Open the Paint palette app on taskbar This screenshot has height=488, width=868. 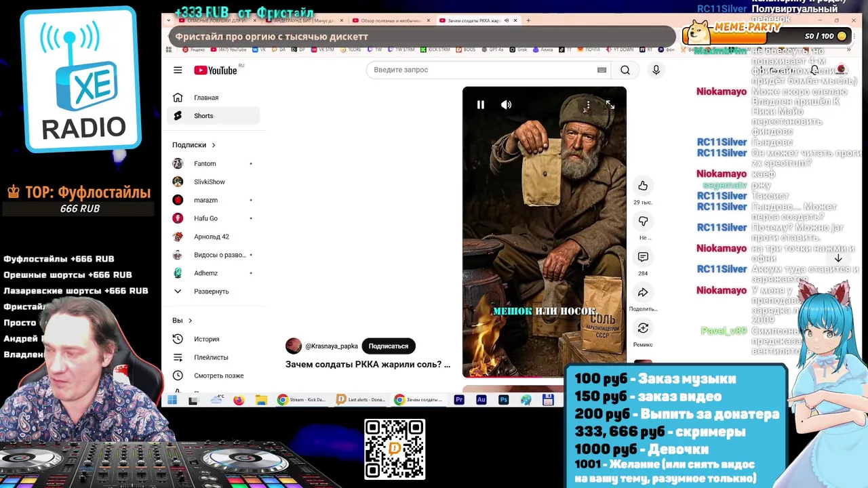526,400
